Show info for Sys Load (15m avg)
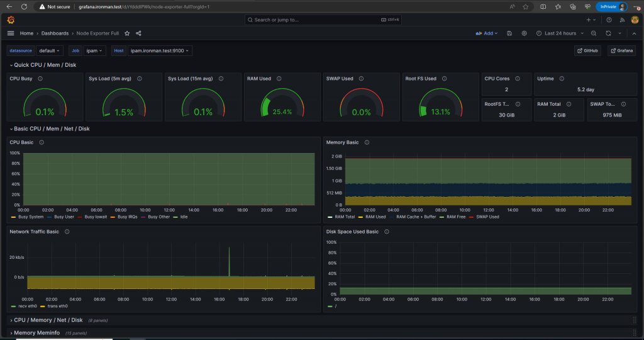Viewport: 644px width, 340px height. tap(221, 79)
